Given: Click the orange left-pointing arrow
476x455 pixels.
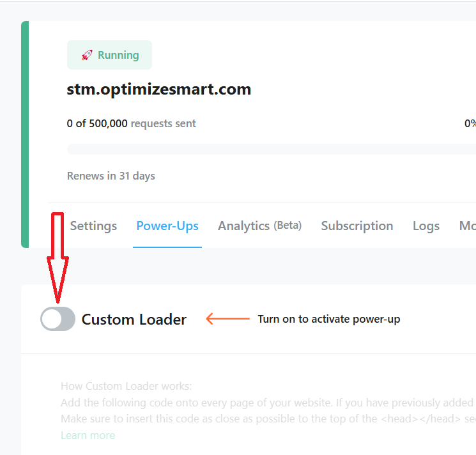Looking at the screenshot, I should point(227,319).
